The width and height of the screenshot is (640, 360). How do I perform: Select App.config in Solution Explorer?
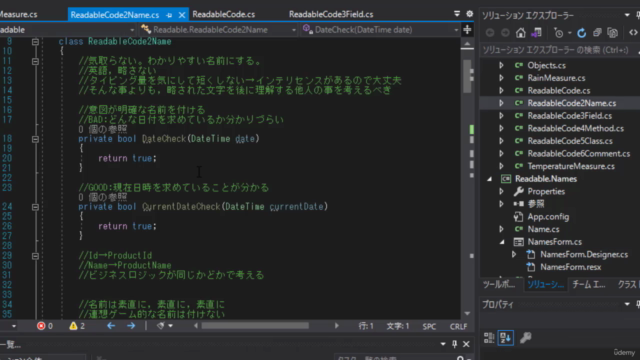(x=548, y=217)
